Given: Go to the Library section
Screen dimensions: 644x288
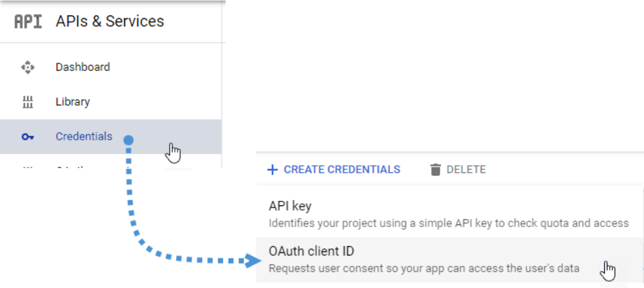Looking at the screenshot, I should (x=73, y=102).
